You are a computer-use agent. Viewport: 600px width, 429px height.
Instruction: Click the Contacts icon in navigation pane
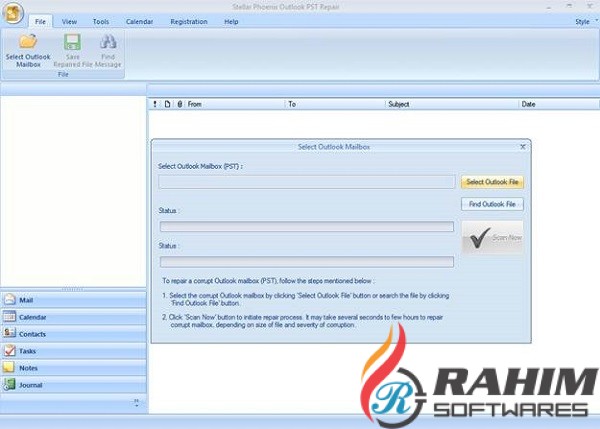tap(10, 333)
